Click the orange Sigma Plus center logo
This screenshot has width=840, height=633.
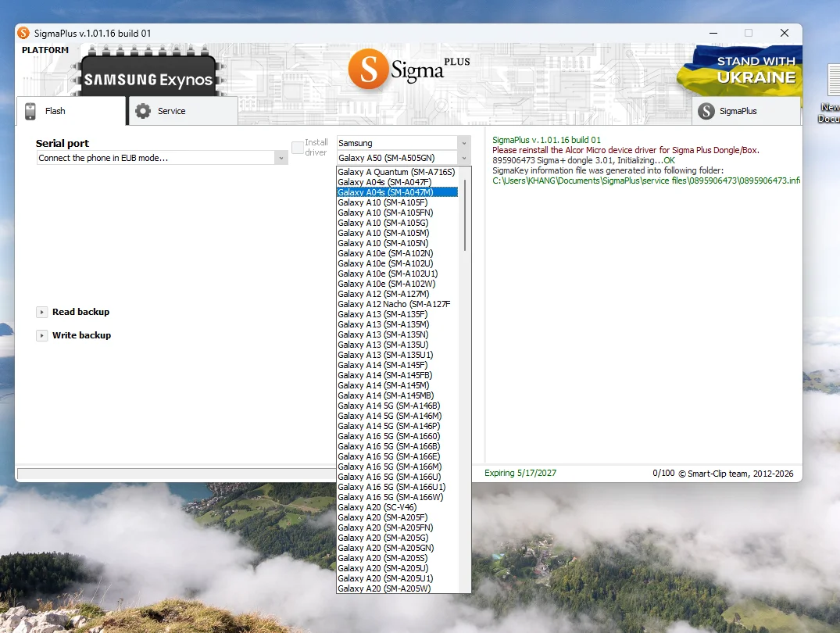point(409,70)
